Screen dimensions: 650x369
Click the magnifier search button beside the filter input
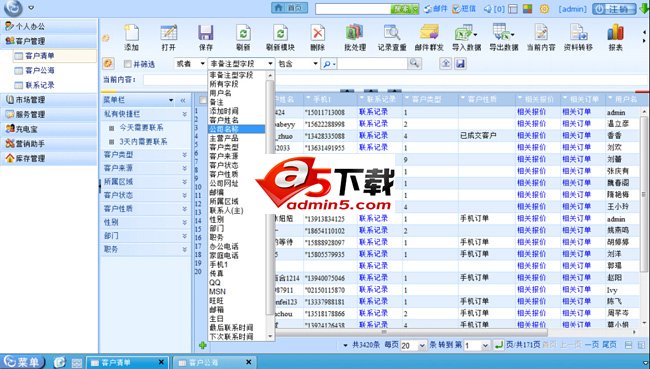414,63
